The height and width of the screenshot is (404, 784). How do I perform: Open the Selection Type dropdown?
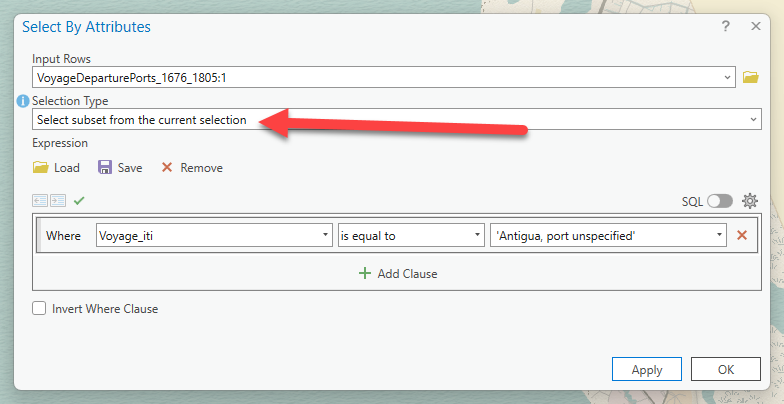click(x=753, y=120)
